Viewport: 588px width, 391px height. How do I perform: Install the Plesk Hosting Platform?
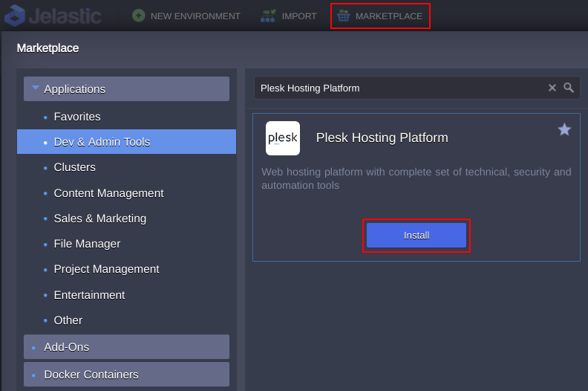pyautogui.click(x=416, y=235)
